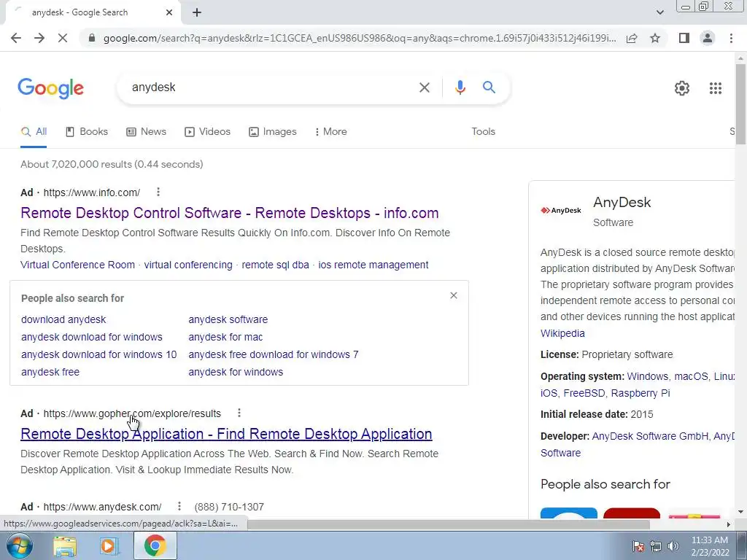Expand the More search categories menu

330,132
